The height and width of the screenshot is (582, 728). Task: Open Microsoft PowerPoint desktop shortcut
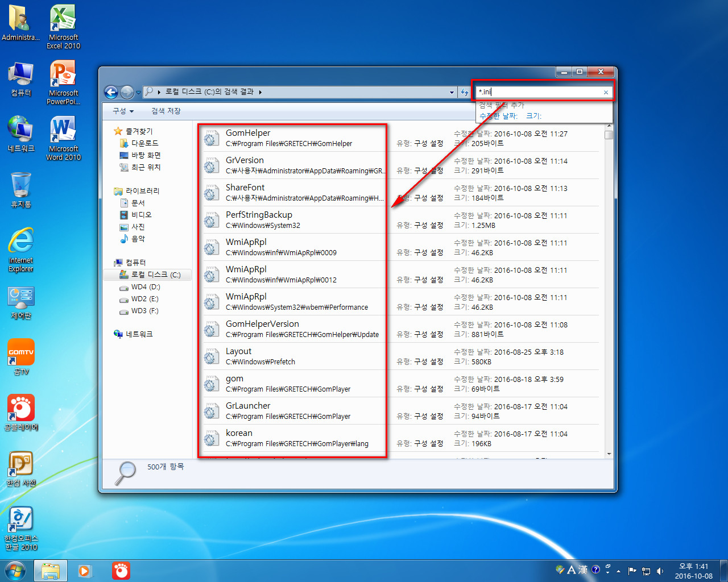pyautogui.click(x=63, y=82)
